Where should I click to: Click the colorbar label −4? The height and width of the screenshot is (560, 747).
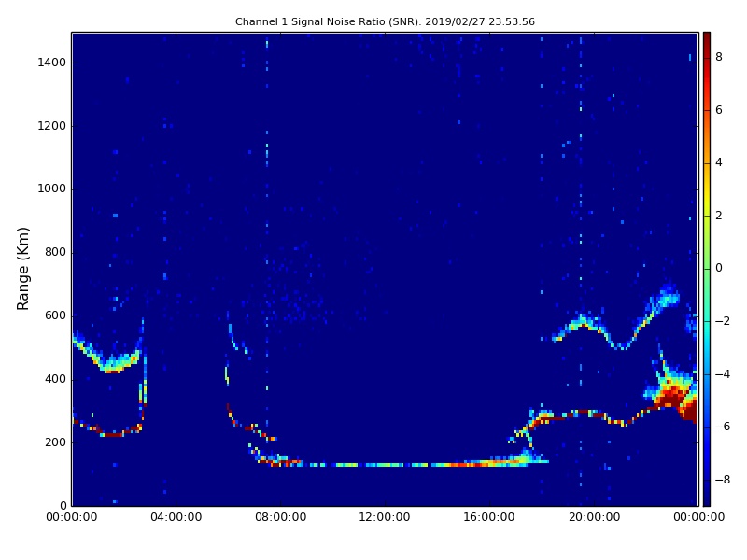coord(723,374)
